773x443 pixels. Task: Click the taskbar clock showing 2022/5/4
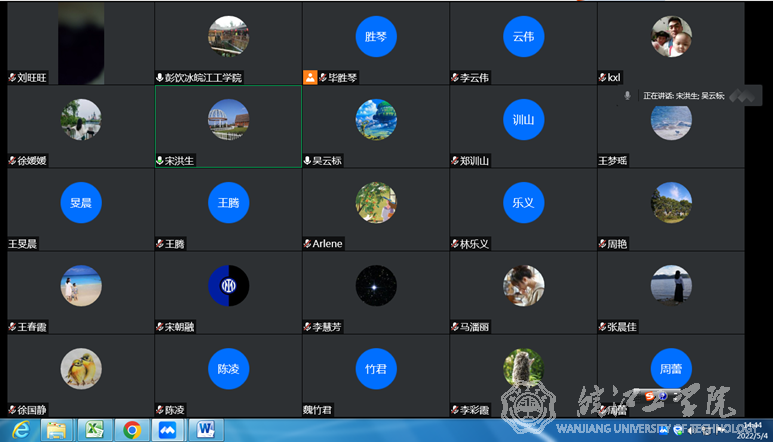pos(752,430)
